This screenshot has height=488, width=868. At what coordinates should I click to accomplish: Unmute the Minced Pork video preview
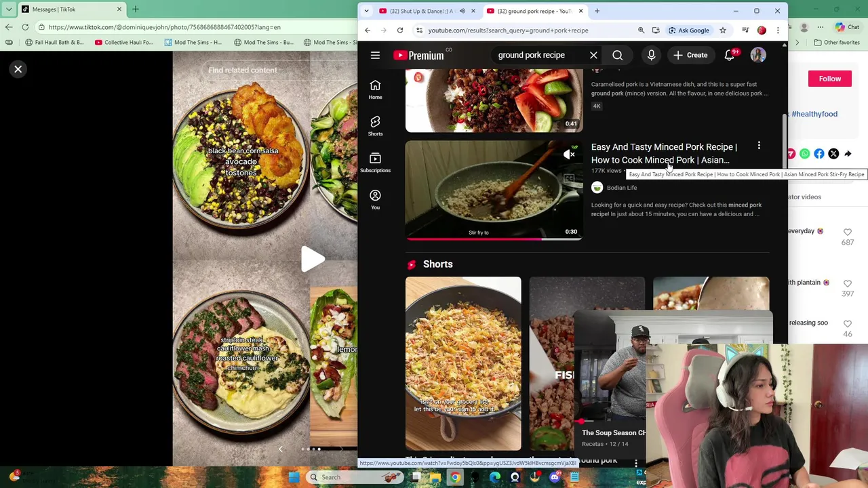570,155
